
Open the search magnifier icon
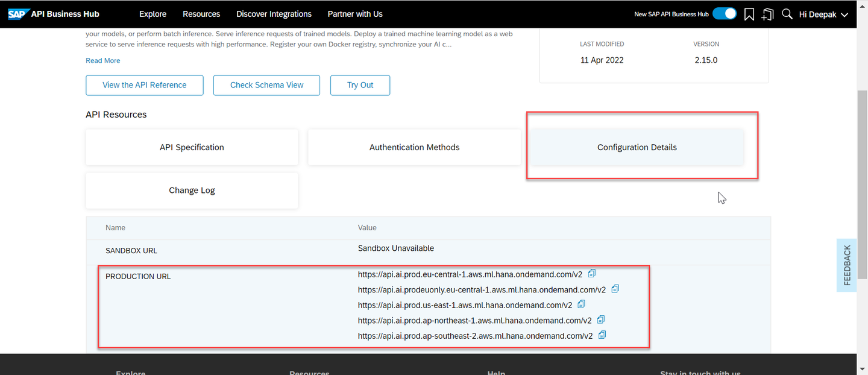787,14
